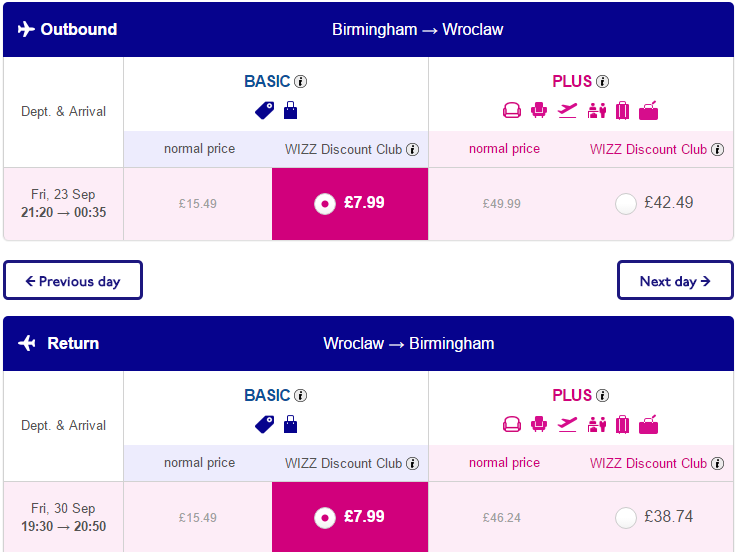Screen dimensions: 735x552
Task: Click the Return PLUS flight change icon
Action: pos(567,425)
